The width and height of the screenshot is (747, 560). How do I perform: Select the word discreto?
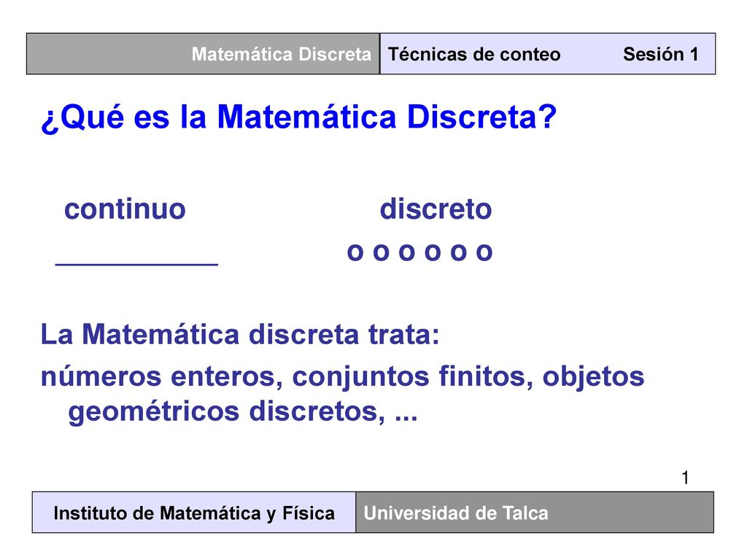pyautogui.click(x=436, y=209)
